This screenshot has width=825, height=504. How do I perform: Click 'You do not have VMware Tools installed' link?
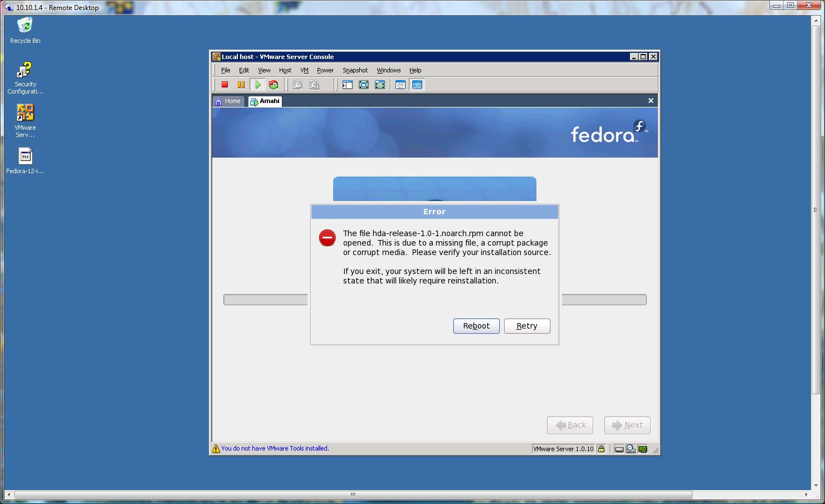point(275,448)
